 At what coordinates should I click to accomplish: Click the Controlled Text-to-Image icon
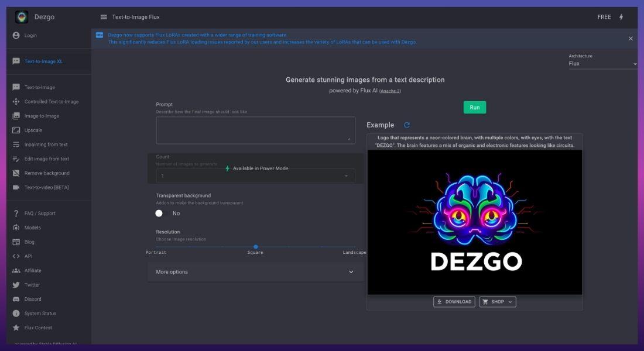[16, 101]
